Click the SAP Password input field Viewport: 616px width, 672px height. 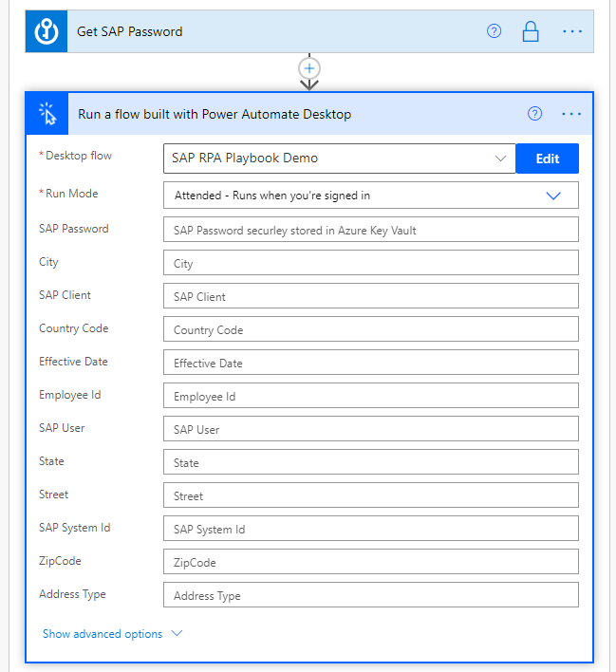point(371,230)
